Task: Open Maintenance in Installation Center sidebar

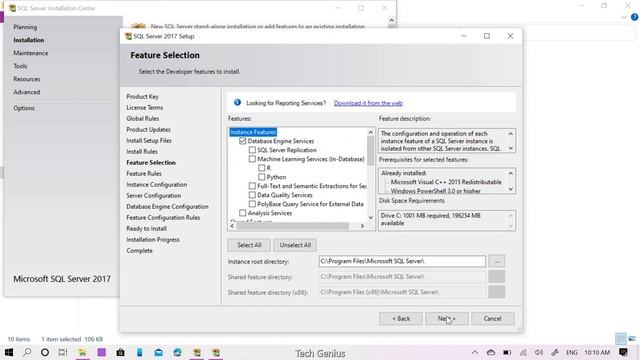Action: 31,53
